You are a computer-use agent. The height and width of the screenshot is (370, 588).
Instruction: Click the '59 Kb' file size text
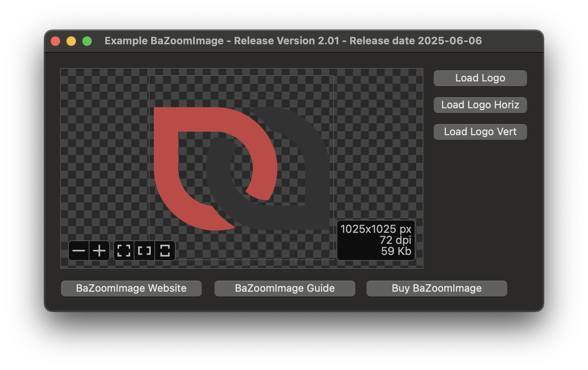click(396, 251)
